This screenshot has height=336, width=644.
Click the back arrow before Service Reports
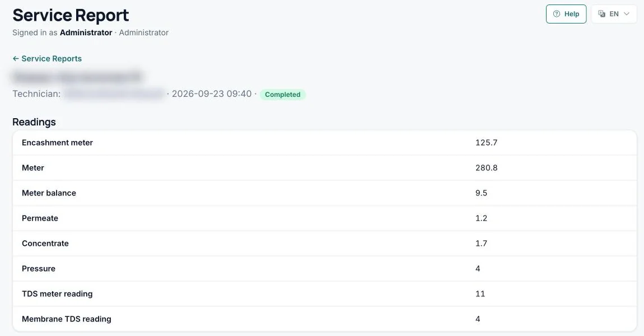coord(16,59)
